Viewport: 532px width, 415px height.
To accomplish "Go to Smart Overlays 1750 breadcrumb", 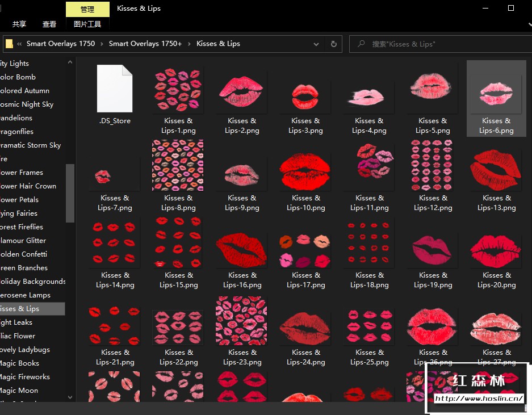I will (61, 44).
